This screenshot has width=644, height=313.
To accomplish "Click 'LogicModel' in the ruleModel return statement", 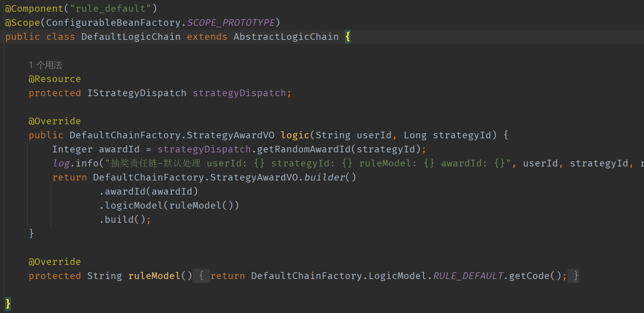I will (x=398, y=276).
